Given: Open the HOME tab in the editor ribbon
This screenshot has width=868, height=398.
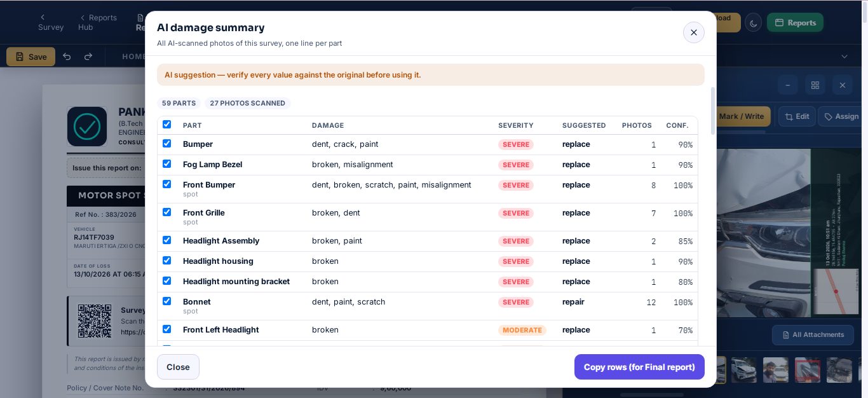Looking at the screenshot, I should coord(133,57).
